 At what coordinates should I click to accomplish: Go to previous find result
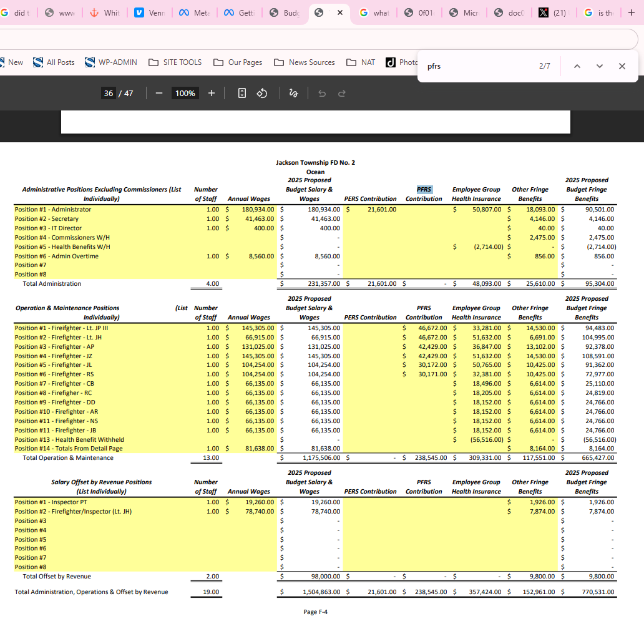[577, 66]
